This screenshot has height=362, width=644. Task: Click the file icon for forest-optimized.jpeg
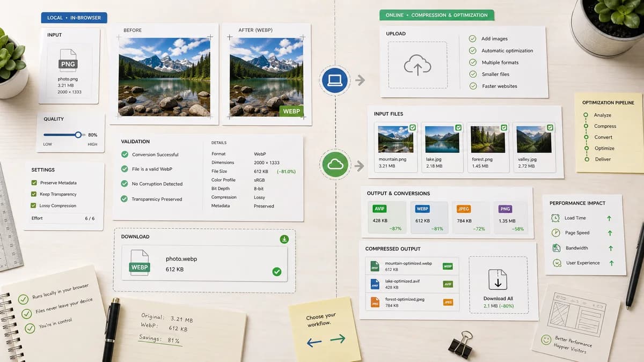[x=375, y=302]
